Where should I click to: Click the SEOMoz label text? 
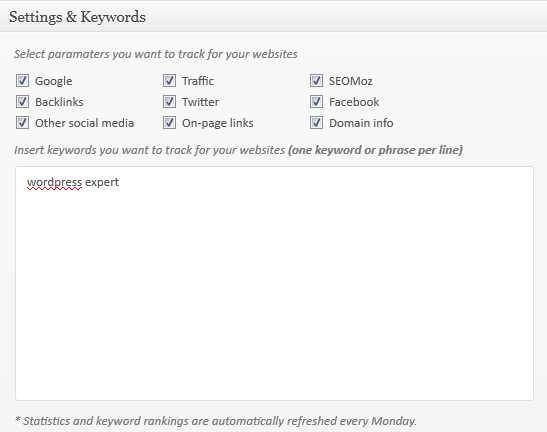point(351,81)
